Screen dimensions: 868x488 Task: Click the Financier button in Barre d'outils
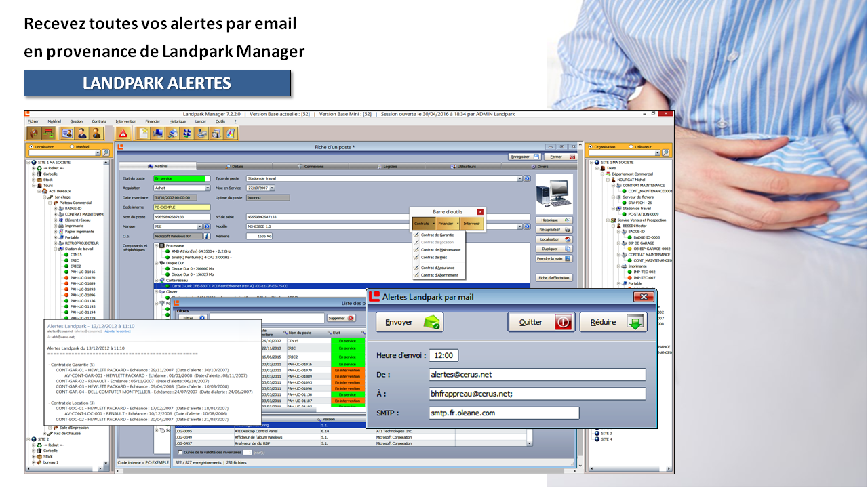pyautogui.click(x=448, y=223)
